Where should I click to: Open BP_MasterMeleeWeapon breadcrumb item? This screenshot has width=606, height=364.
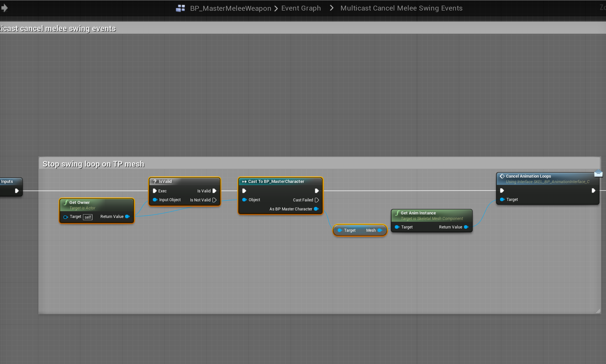(230, 8)
